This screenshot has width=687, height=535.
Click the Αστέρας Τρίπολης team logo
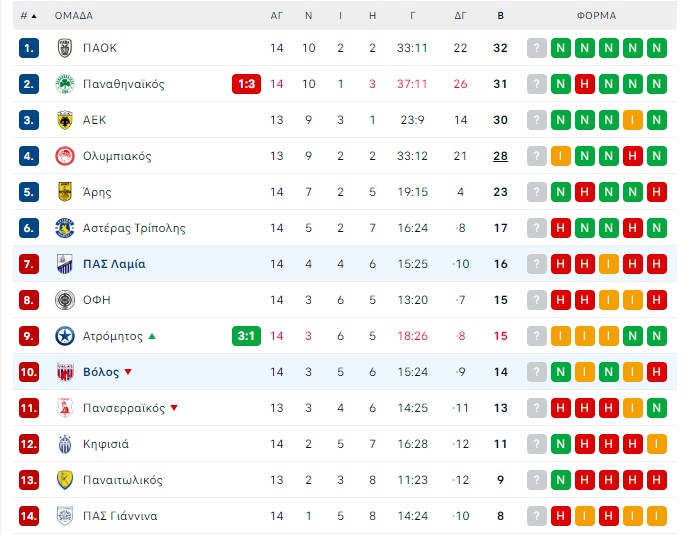[65, 228]
